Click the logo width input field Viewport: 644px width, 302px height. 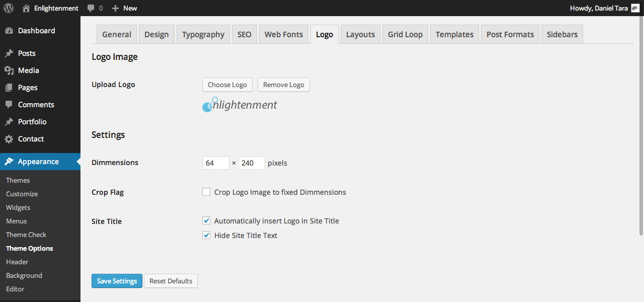215,163
